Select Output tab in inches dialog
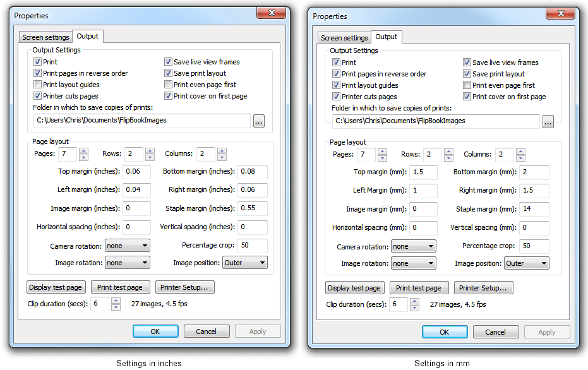Viewport: 588px width, 370px height. pyautogui.click(x=87, y=36)
